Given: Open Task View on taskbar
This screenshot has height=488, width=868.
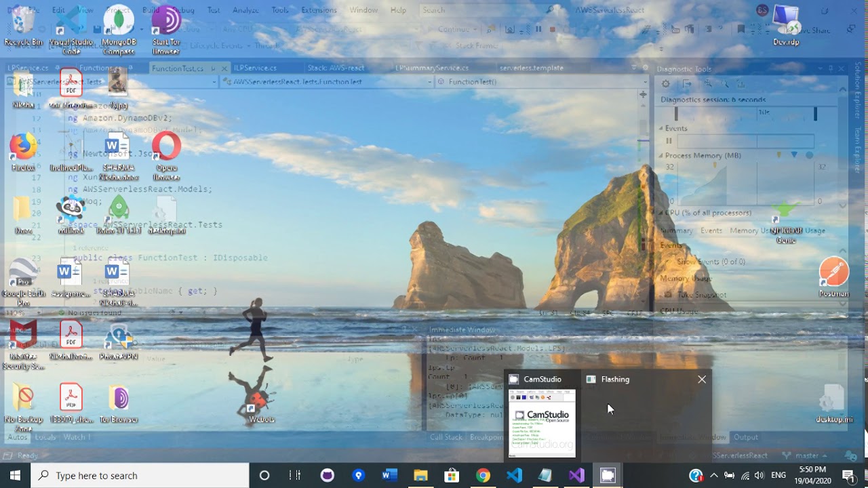Looking at the screenshot, I should click(x=296, y=475).
